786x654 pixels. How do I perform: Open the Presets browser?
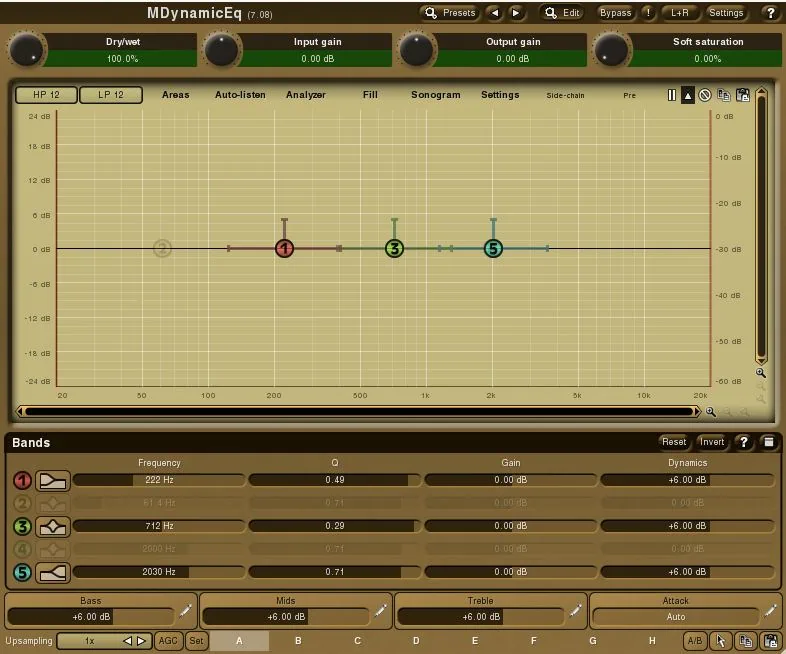(x=450, y=13)
